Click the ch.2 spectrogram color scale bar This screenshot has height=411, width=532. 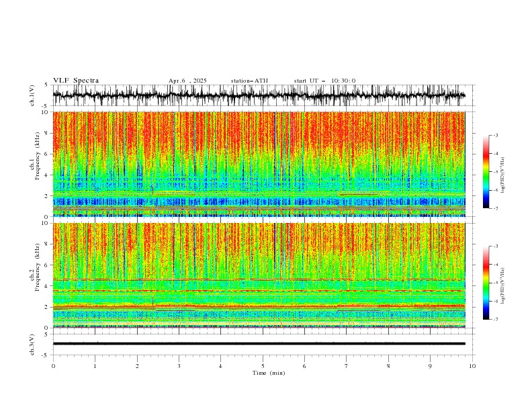pyautogui.click(x=486, y=283)
